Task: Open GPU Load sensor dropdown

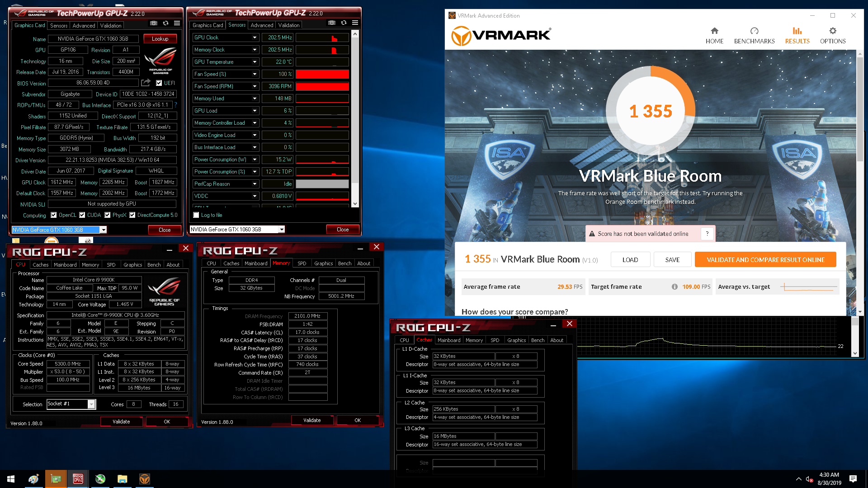Action: (x=255, y=111)
